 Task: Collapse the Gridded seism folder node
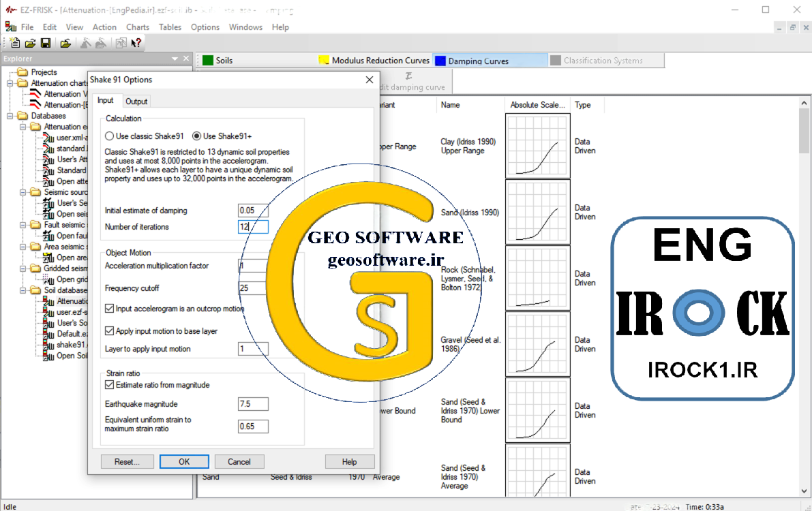click(x=22, y=268)
